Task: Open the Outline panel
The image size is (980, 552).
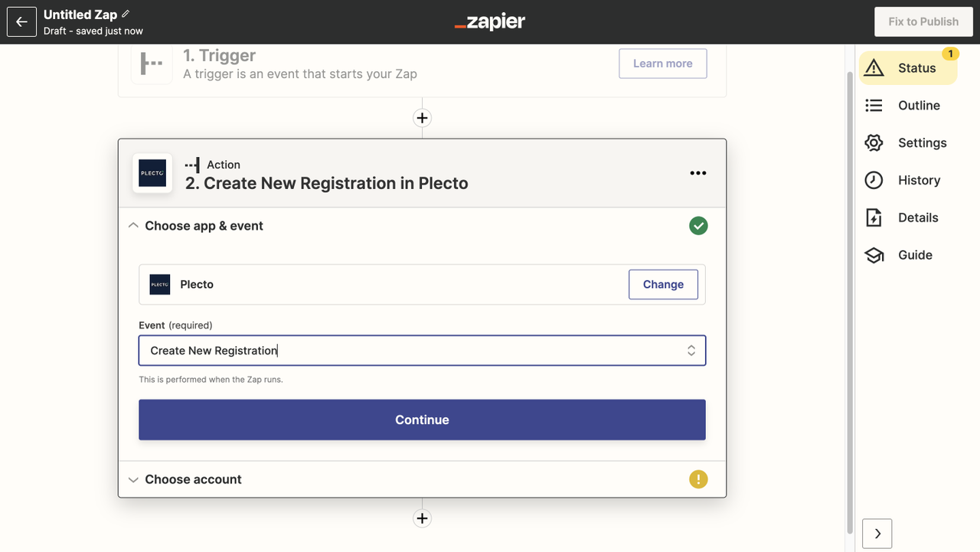Action: click(907, 106)
